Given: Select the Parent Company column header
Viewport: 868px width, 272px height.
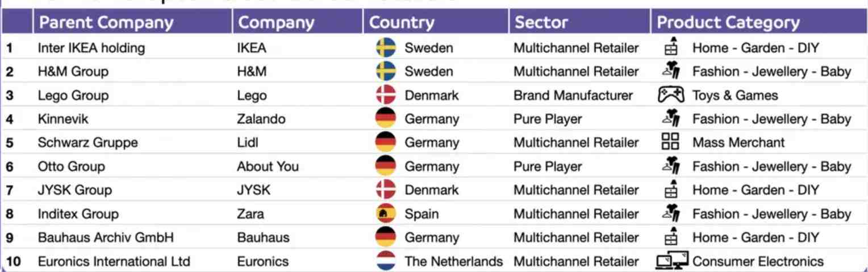Looking at the screenshot, I should point(106,23).
